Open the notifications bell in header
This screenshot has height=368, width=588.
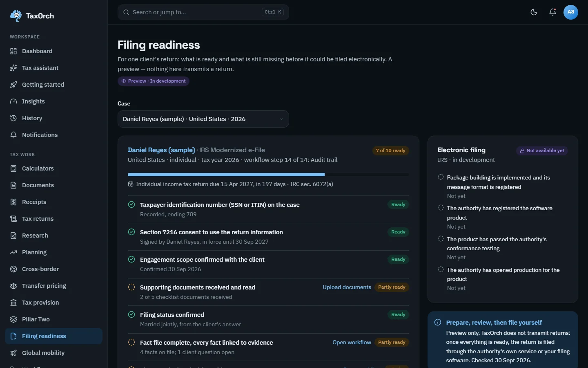click(552, 12)
